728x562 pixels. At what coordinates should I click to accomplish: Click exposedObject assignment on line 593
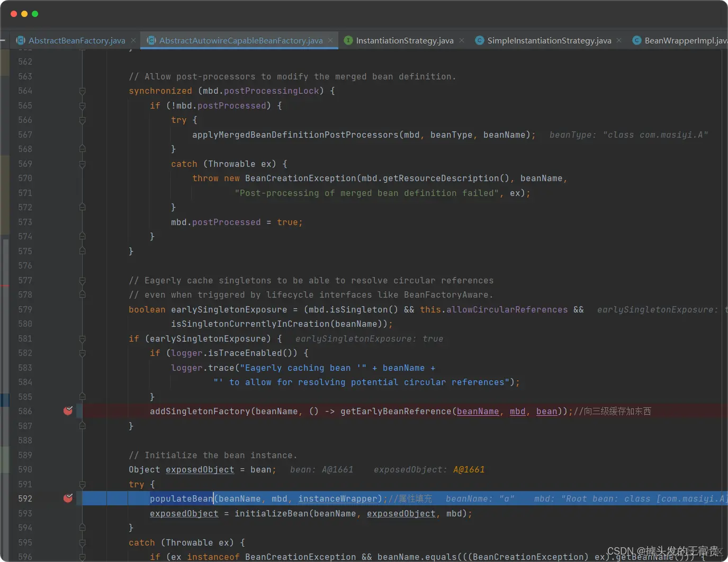click(184, 514)
